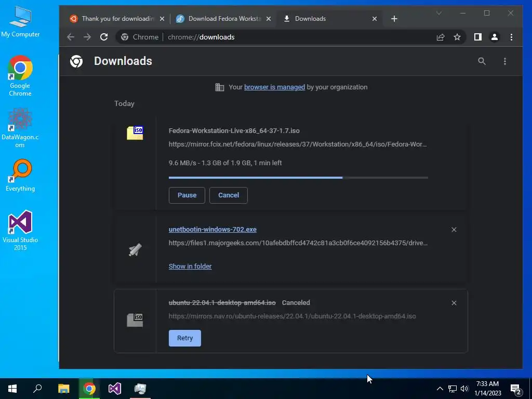This screenshot has height=399, width=532.
Task: Click the mirrors.nav.ro Ubuntu source URL
Action: coord(292,316)
